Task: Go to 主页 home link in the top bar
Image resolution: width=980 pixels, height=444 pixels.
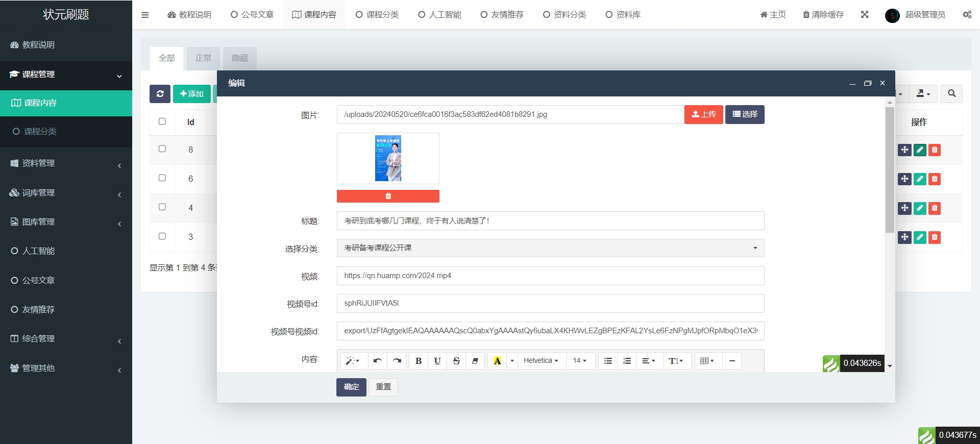Action: (x=773, y=15)
